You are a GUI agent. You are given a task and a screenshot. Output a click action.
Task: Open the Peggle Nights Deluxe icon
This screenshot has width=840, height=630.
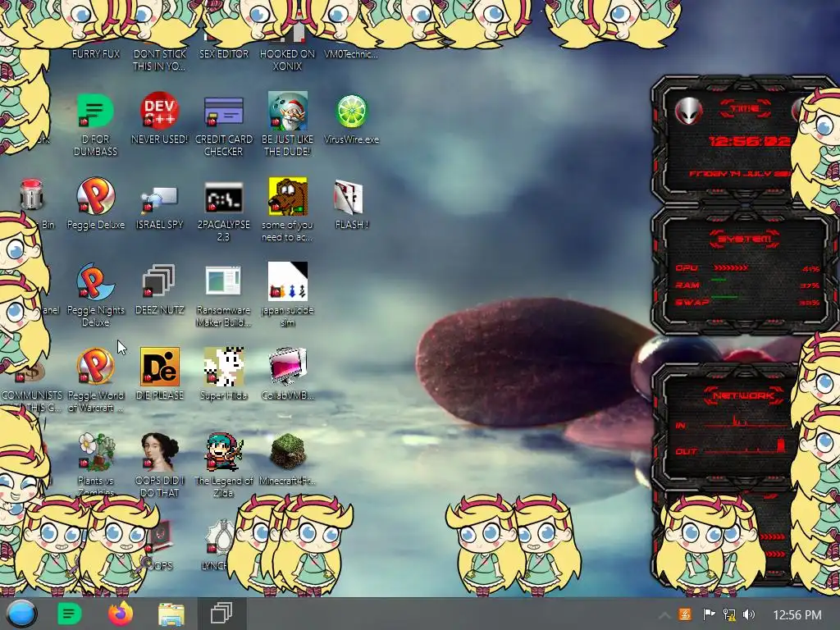point(95,282)
